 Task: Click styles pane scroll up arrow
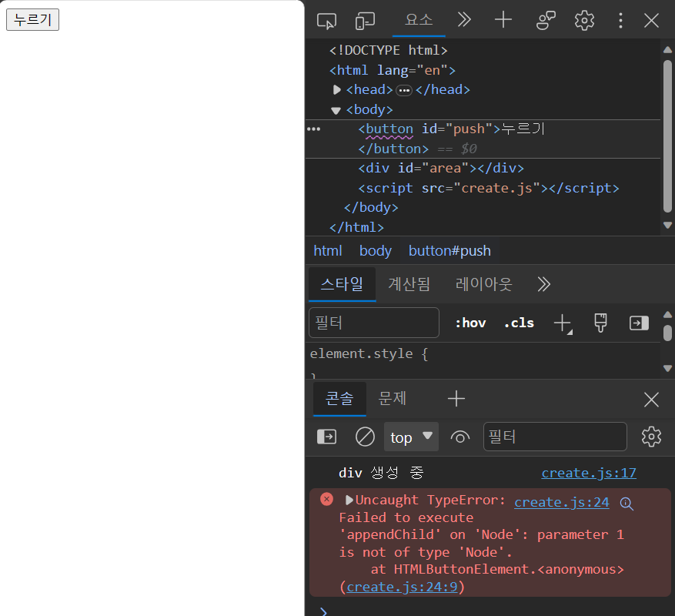667,314
